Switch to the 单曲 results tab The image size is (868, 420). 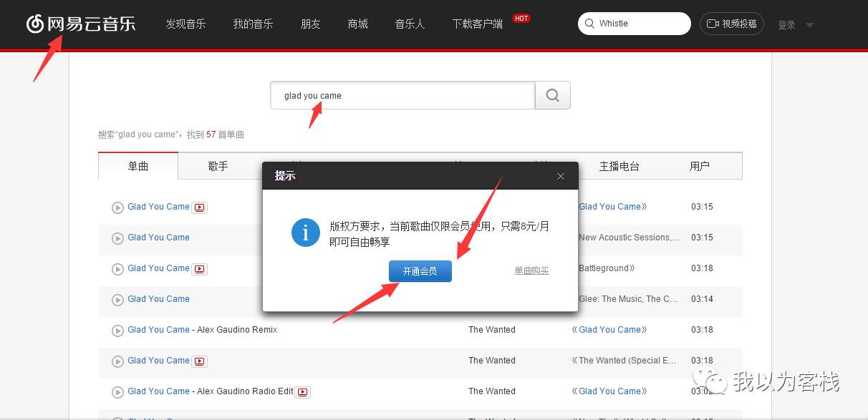pos(138,166)
